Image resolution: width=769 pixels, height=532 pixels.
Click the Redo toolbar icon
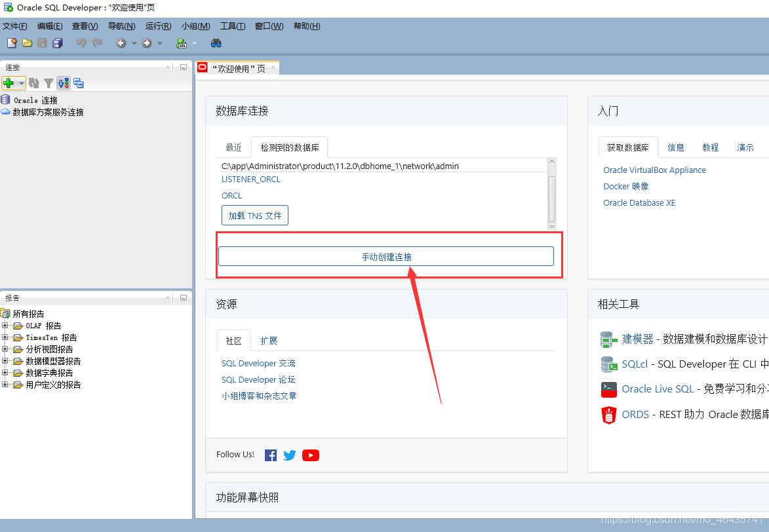[97, 43]
